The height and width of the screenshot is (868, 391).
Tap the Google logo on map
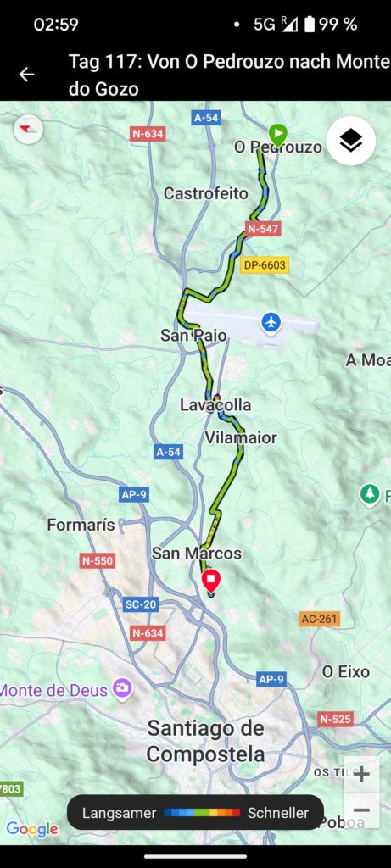tap(32, 829)
